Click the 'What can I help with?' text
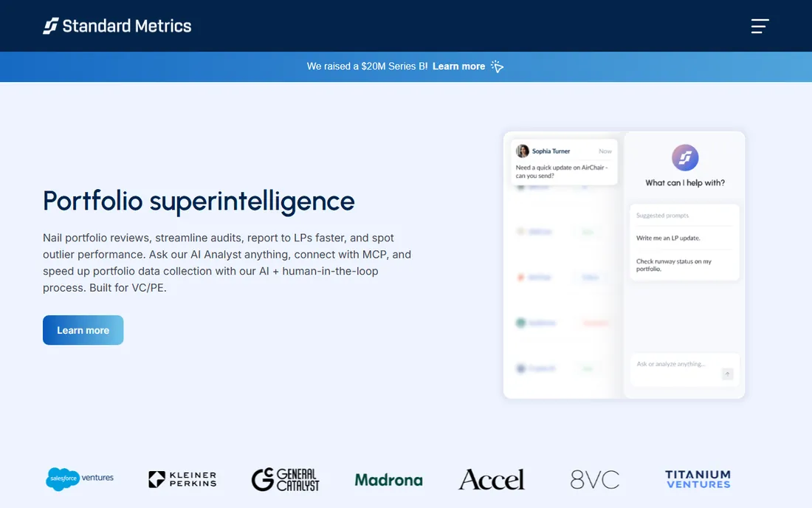Viewport: 812px width, 508px height. point(684,183)
